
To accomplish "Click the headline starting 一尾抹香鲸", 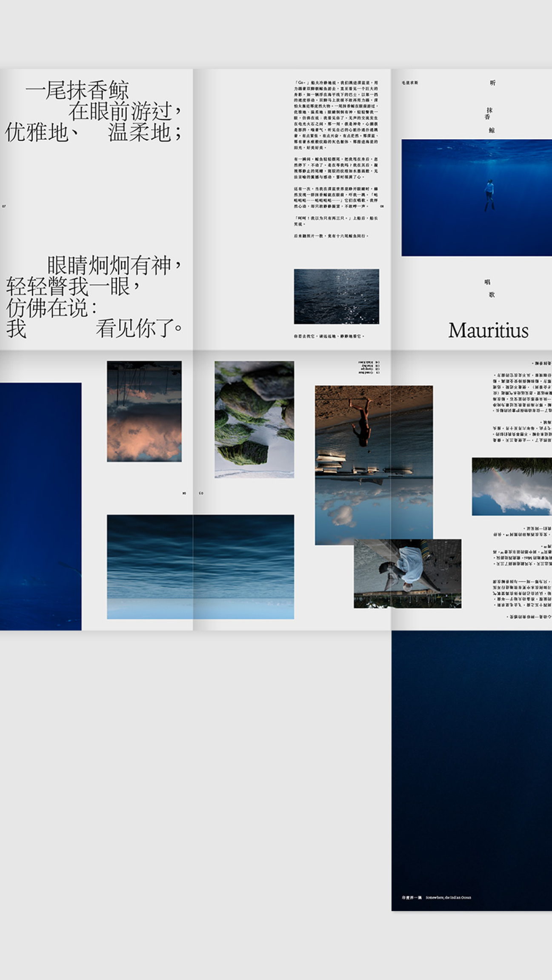I will pos(94,112).
